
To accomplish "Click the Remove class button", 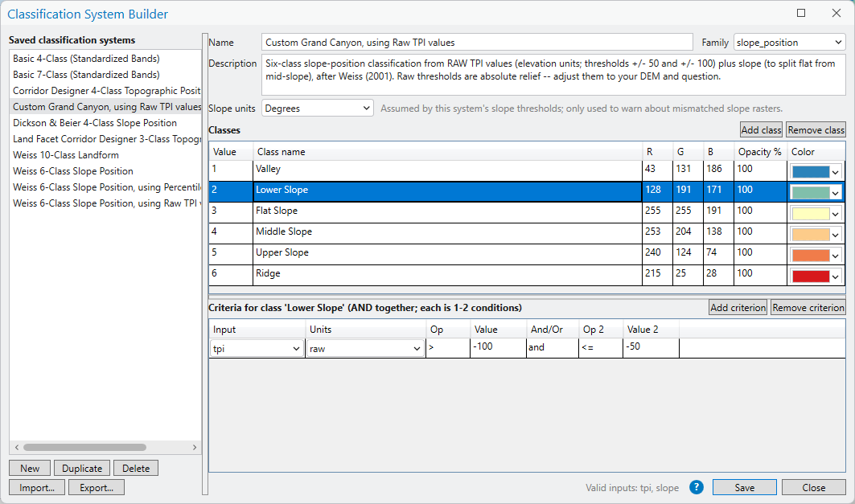I will click(816, 129).
